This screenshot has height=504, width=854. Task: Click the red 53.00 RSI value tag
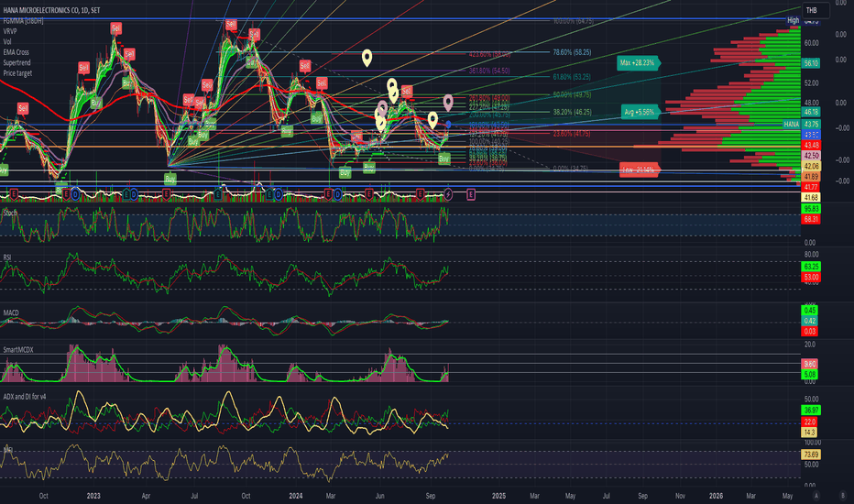[x=811, y=278]
